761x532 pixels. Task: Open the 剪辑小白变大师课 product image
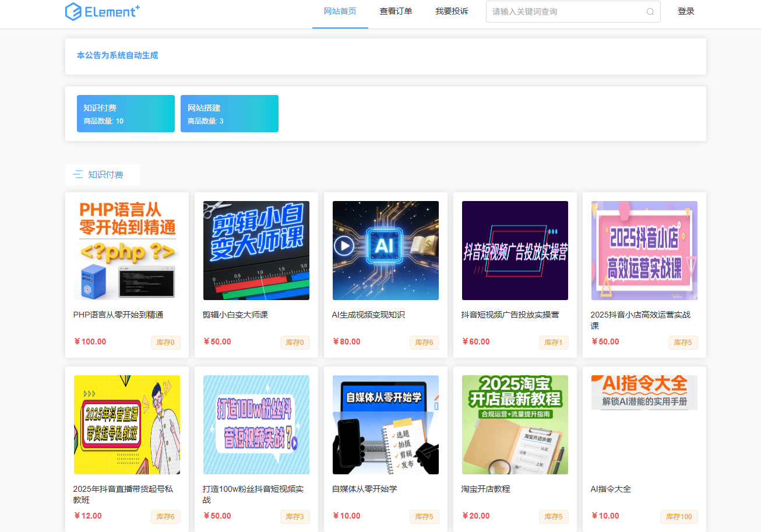pos(256,251)
